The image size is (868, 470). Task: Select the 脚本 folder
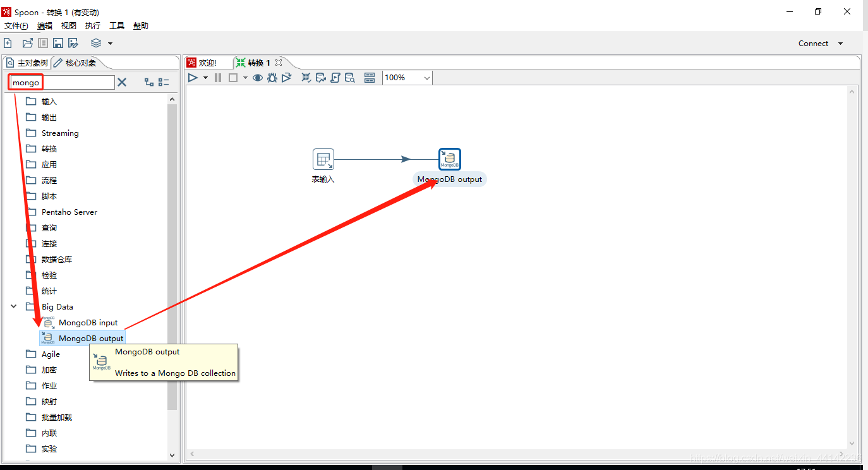(x=41, y=196)
